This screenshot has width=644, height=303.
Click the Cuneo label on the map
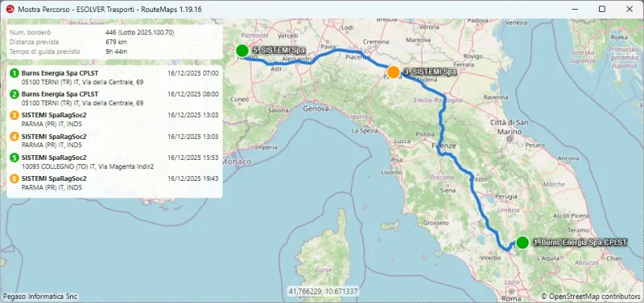click(x=240, y=99)
